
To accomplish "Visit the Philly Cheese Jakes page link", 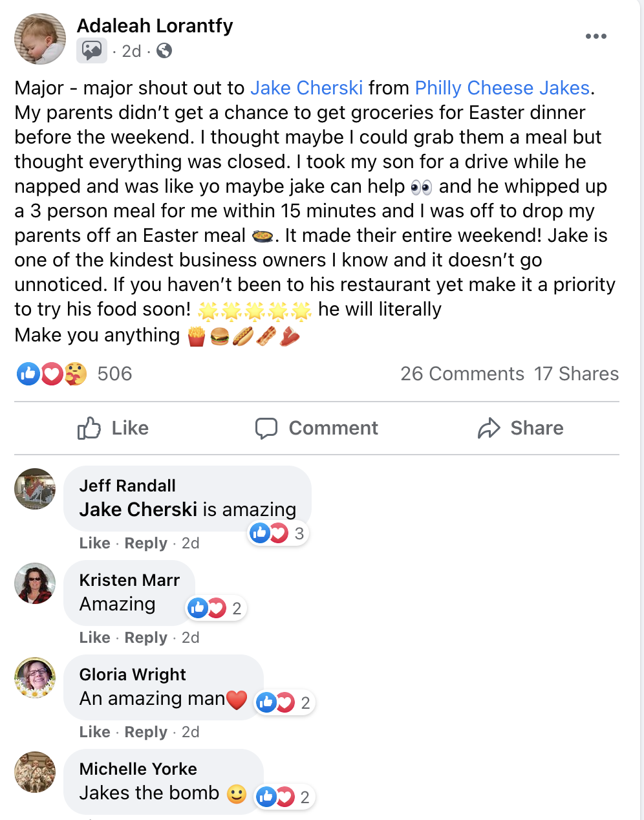I will click(502, 88).
